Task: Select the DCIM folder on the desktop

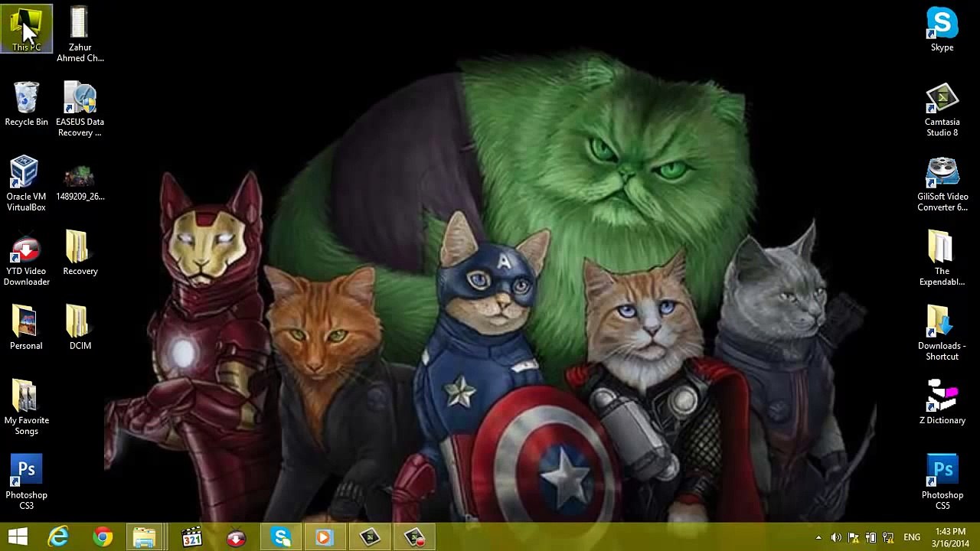Action: coord(80,328)
